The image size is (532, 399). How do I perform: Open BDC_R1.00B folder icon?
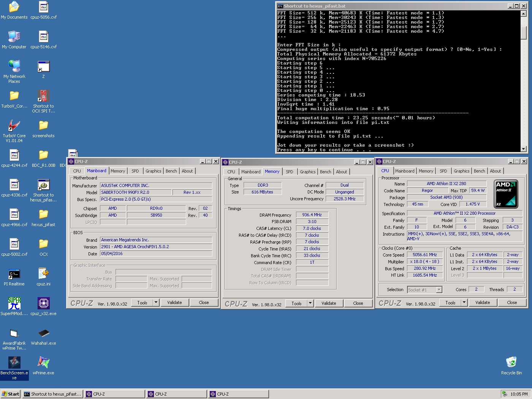click(43, 158)
